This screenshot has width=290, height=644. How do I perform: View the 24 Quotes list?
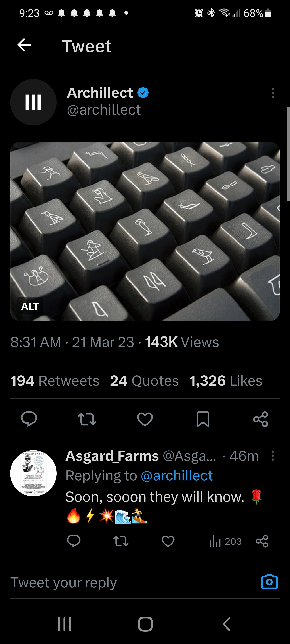144,381
